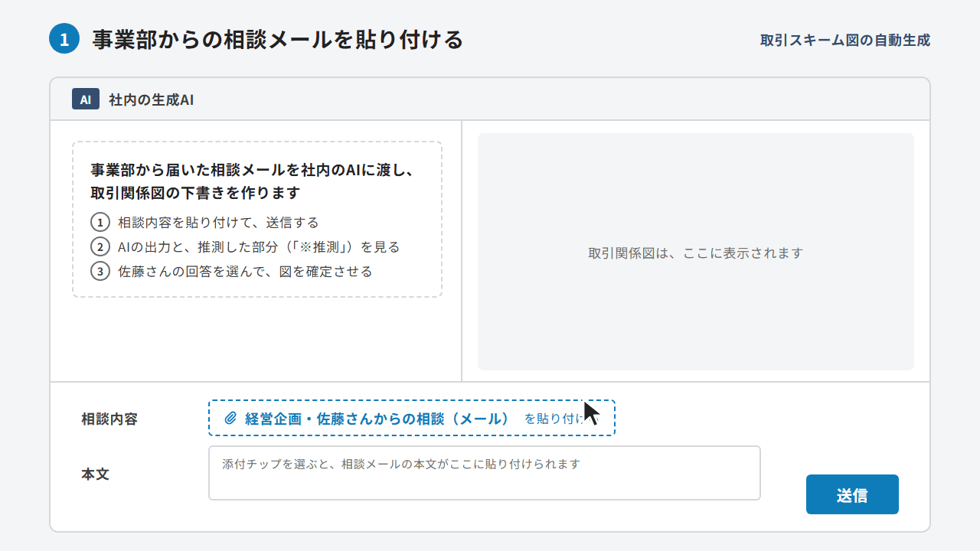This screenshot has width=980, height=551.
Task: Click the 送信 button
Action: tap(852, 494)
